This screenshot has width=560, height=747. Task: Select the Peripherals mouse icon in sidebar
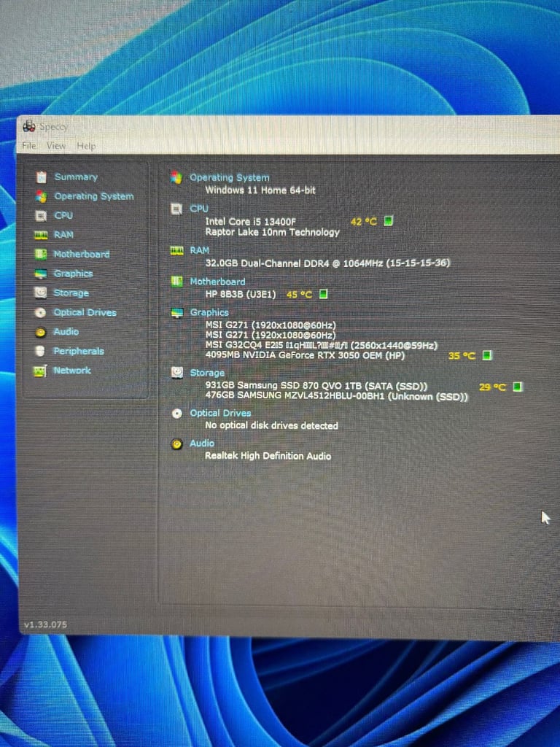41,351
